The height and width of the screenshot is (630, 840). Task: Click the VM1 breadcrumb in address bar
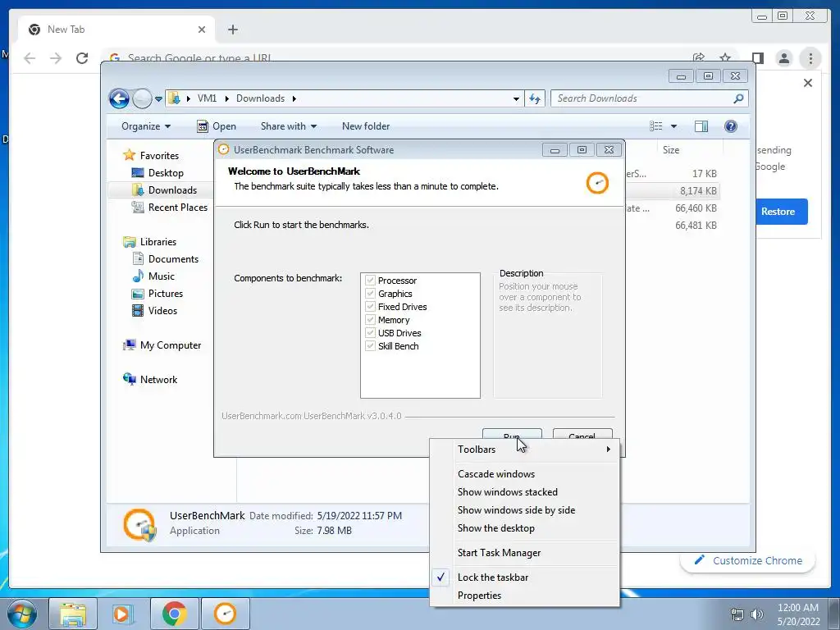tap(207, 98)
